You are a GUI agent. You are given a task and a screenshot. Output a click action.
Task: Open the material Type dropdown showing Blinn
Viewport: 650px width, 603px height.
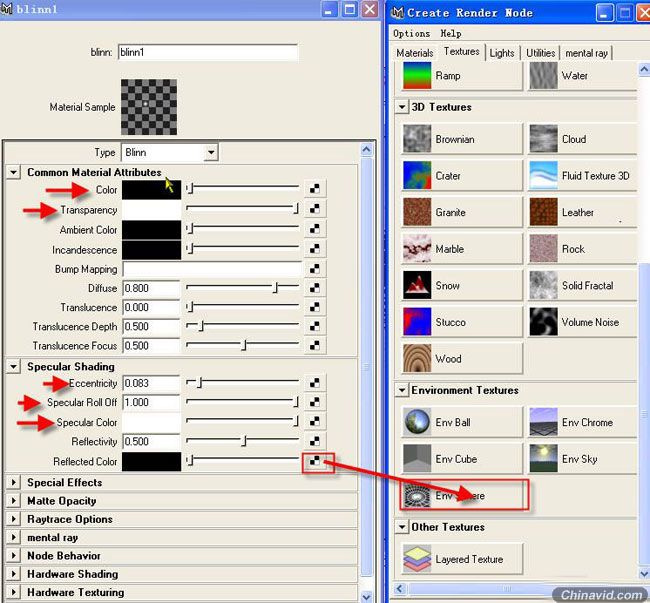pos(170,152)
